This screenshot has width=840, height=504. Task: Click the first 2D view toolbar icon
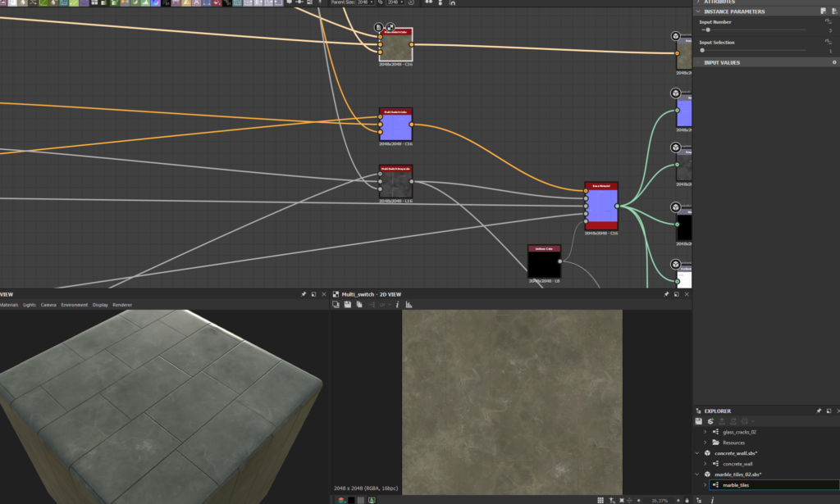coord(336,304)
